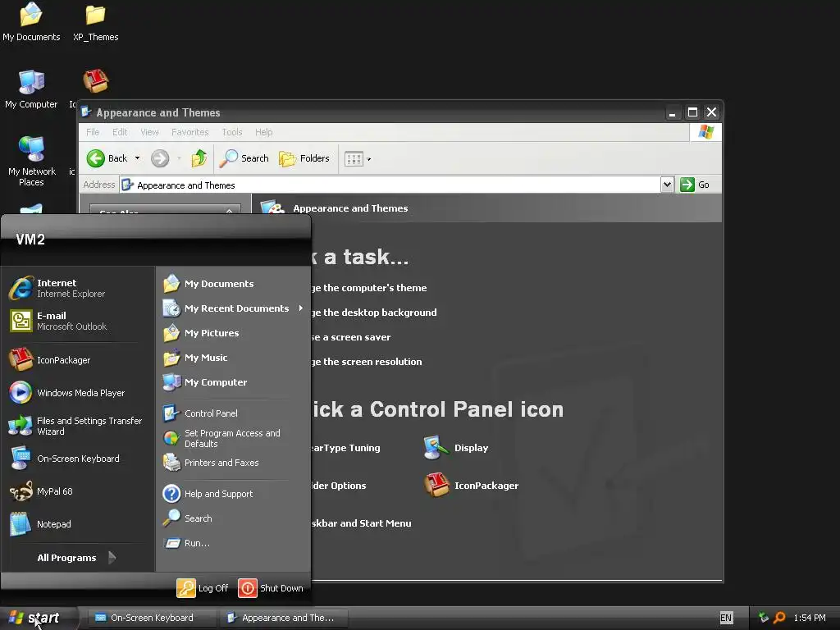
Task: Open Folder Options link
Action: click(339, 486)
